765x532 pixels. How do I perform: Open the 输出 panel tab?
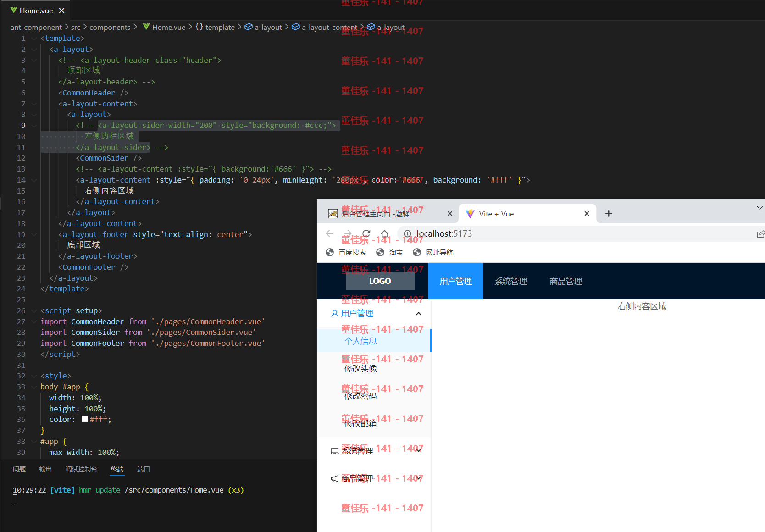click(45, 469)
